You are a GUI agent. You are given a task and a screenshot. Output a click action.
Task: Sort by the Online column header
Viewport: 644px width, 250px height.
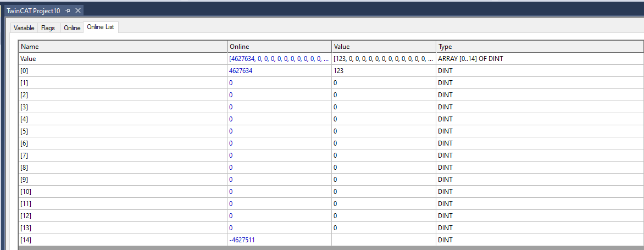point(279,47)
